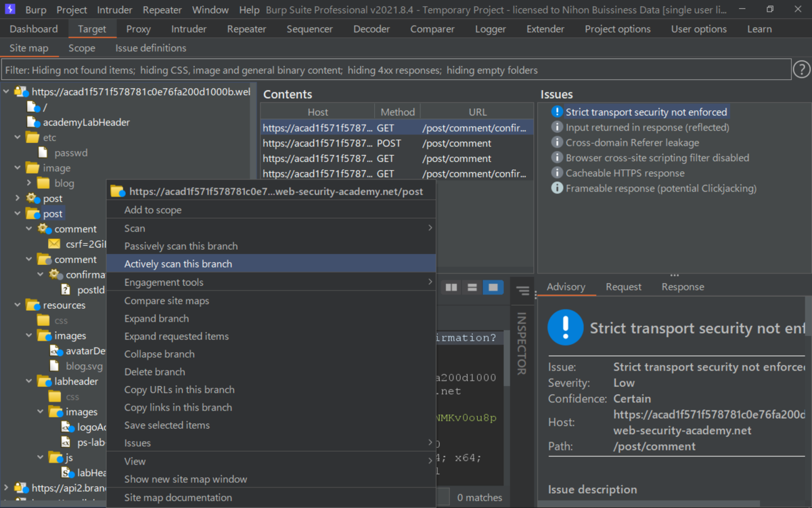
Task: Choose Site map documentation entry
Action: tap(271, 497)
